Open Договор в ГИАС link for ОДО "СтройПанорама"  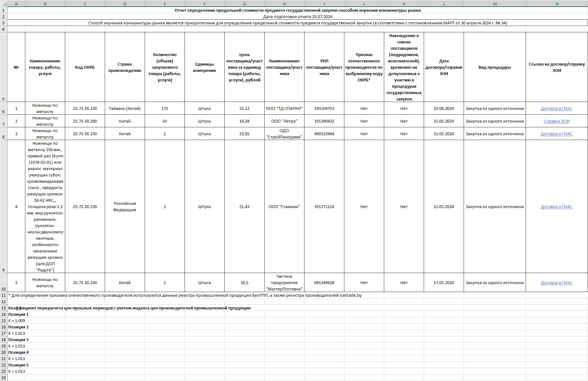pos(556,134)
